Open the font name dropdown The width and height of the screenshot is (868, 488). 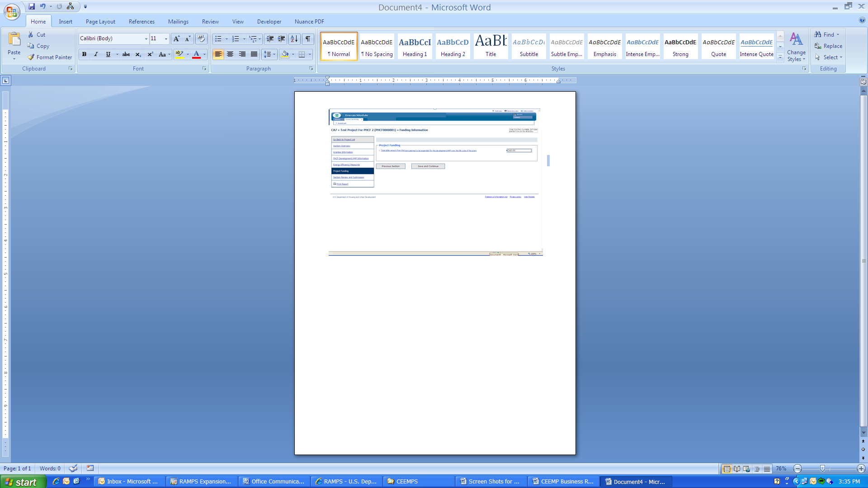click(x=146, y=39)
